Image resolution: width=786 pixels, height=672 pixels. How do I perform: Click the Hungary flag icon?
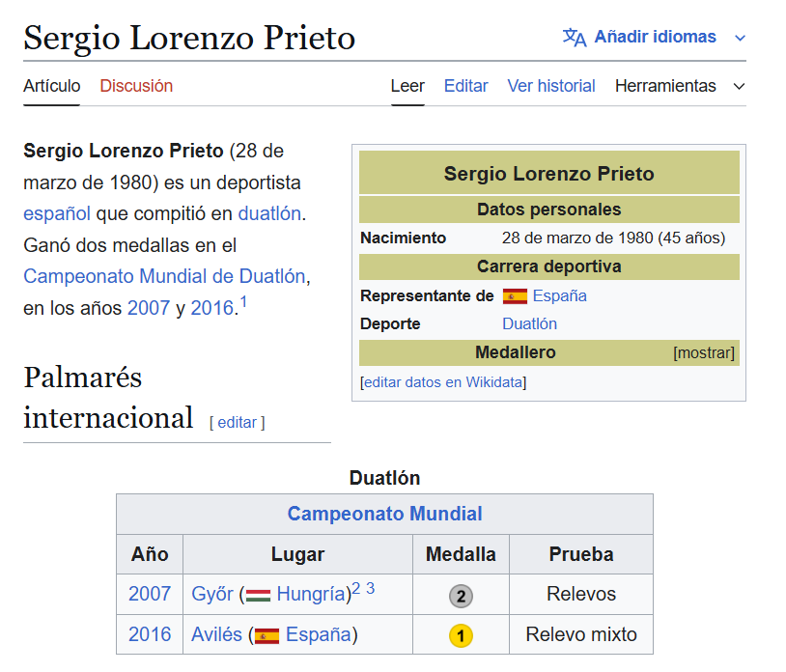(258, 595)
